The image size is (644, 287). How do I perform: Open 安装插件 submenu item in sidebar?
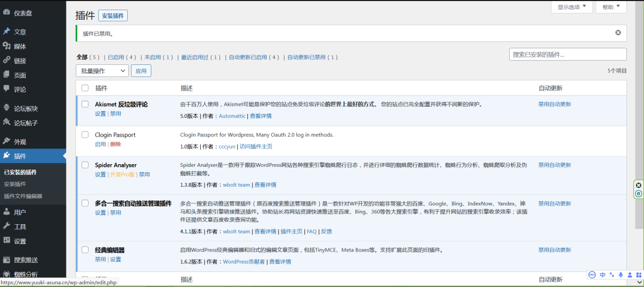[x=14, y=184]
